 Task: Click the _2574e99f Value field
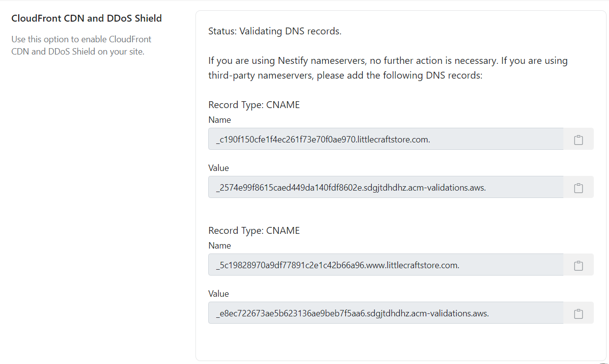386,187
